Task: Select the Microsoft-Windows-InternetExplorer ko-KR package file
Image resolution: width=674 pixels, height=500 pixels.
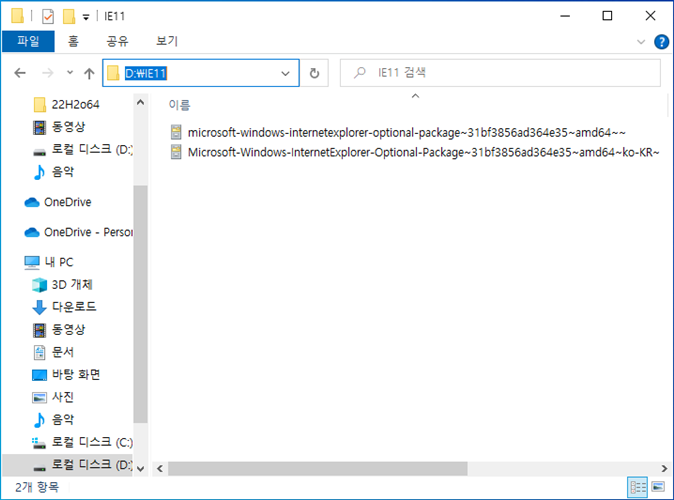Action: pyautogui.click(x=415, y=152)
